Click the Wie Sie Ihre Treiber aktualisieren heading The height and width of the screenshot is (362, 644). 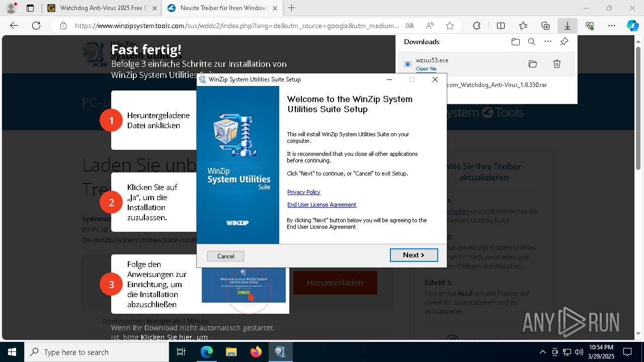point(484,172)
